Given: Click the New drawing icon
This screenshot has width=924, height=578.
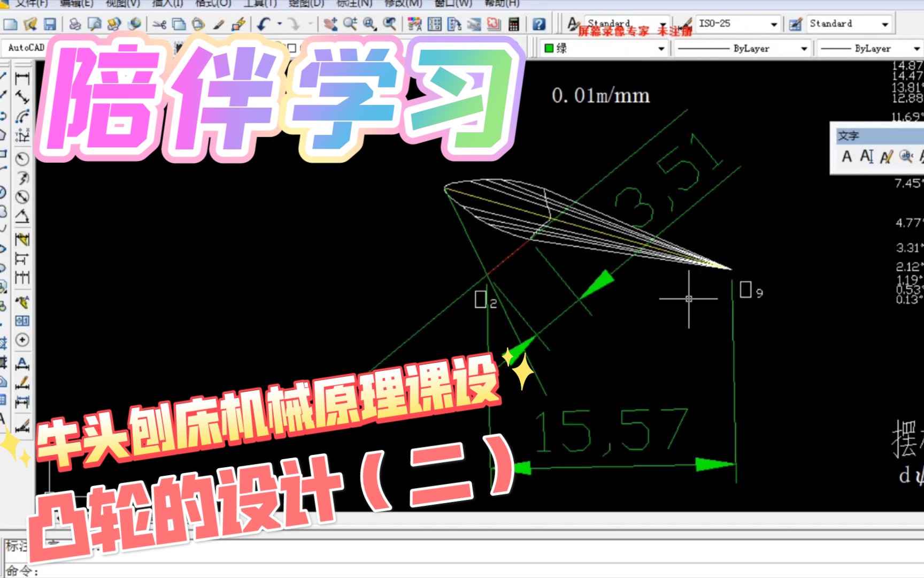Looking at the screenshot, I should (x=11, y=24).
